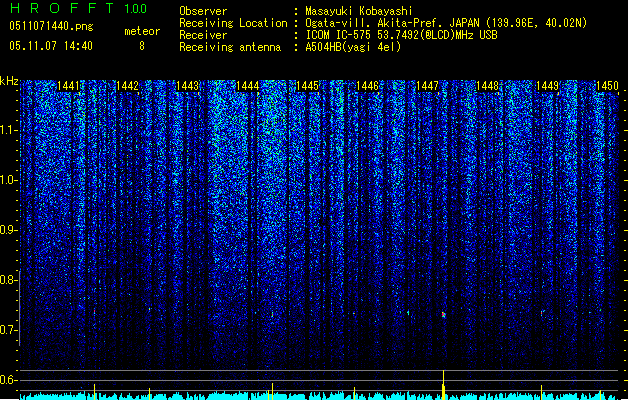
Task: Click the meteor echo dot near 1449
Action: (x=542, y=312)
